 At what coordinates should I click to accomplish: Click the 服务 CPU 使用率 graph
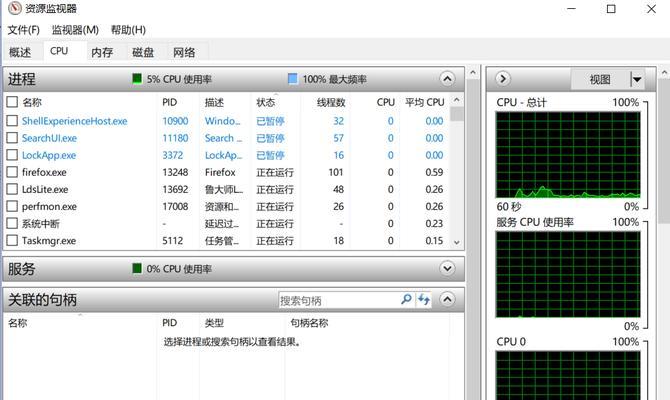click(568, 274)
